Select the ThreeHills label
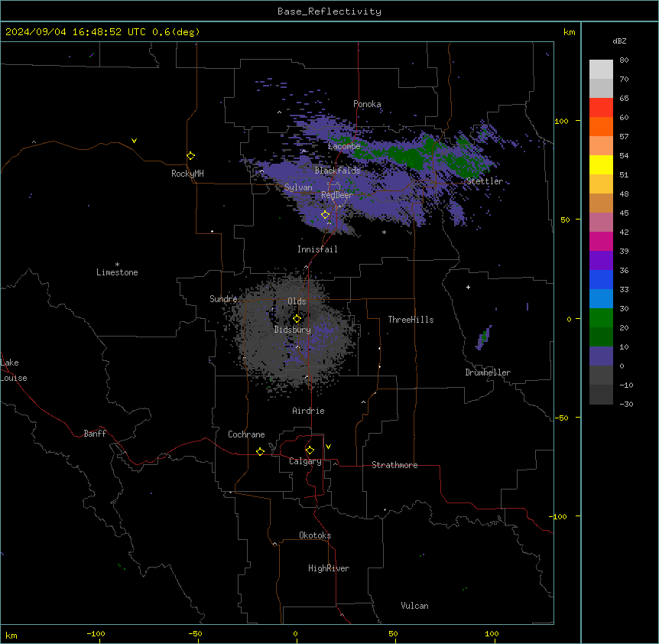The height and width of the screenshot is (644, 659). coord(411,320)
